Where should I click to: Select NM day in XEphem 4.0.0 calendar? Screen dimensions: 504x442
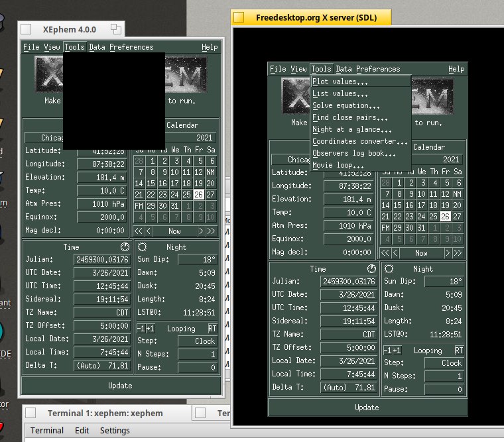[210, 172]
